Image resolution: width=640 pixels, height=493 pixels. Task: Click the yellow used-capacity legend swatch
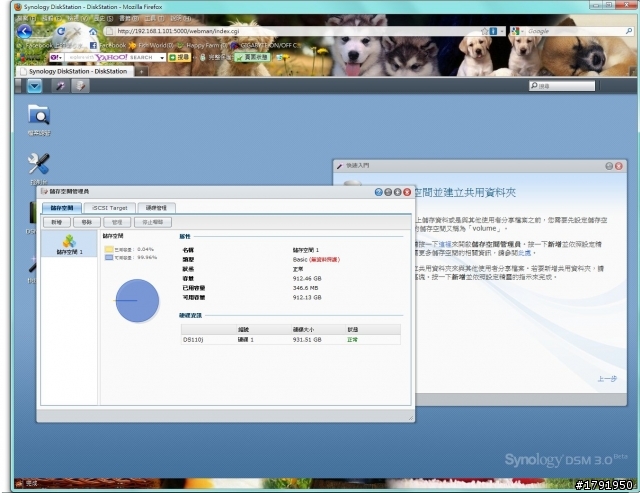point(109,249)
